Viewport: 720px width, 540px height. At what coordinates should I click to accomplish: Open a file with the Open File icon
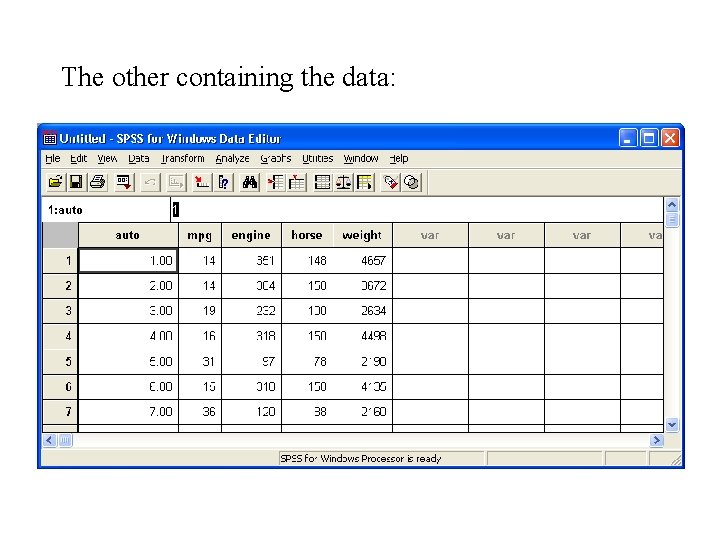point(55,182)
